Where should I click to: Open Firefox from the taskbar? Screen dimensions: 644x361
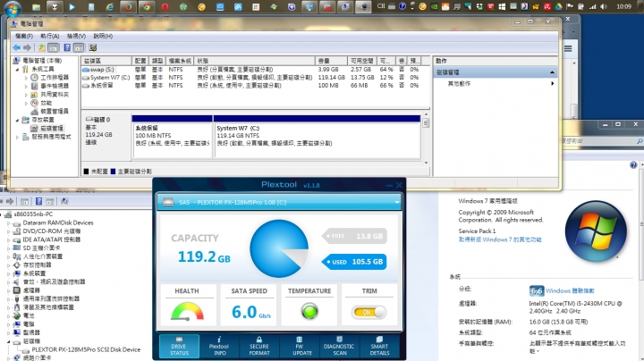[128, 6]
